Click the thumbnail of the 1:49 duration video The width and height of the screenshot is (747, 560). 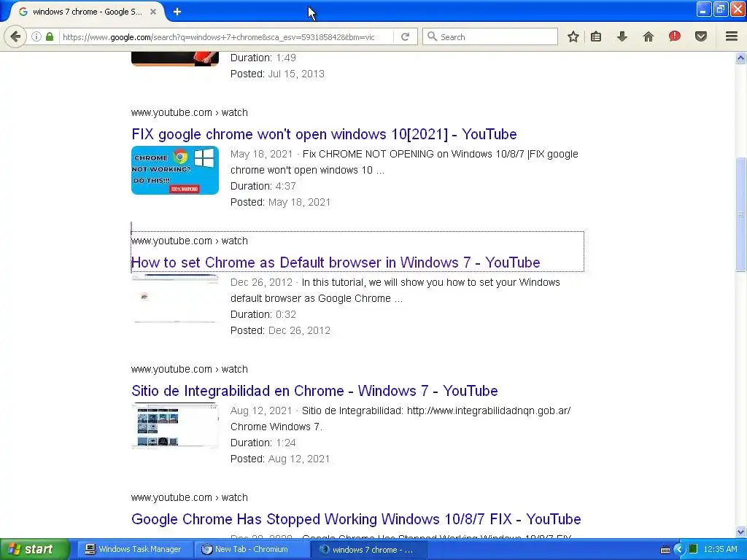tap(175, 59)
